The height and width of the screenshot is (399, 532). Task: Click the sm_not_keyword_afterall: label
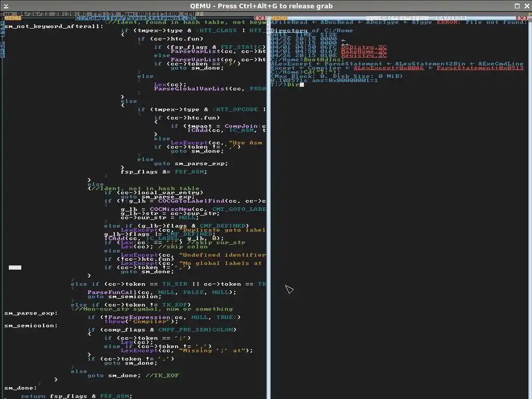click(x=54, y=26)
